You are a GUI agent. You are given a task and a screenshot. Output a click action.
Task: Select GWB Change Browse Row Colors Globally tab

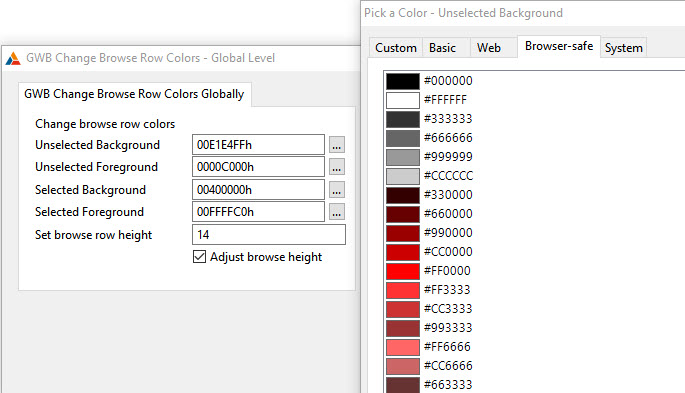pos(134,94)
